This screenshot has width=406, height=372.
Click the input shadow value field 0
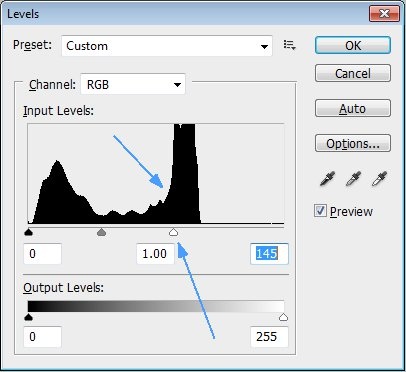click(43, 254)
